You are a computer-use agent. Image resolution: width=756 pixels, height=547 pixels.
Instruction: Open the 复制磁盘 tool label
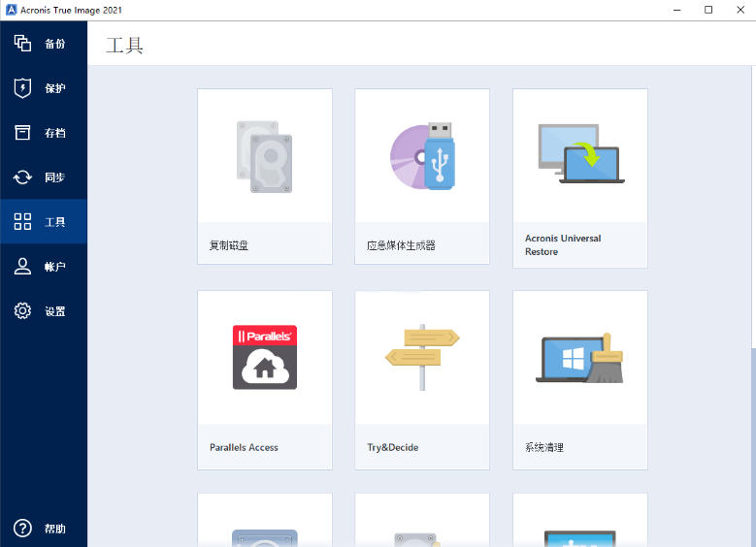(229, 245)
